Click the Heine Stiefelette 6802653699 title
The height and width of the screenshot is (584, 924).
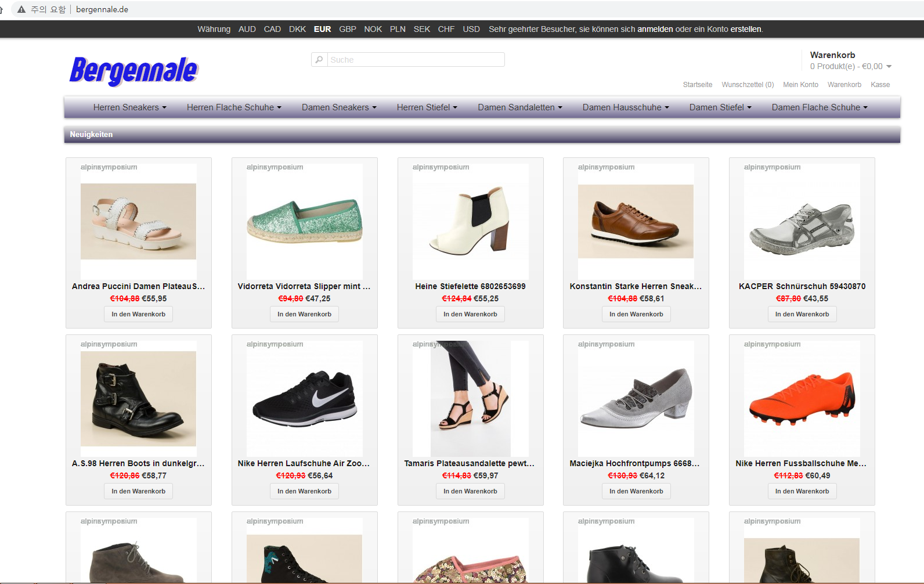pyautogui.click(x=470, y=286)
